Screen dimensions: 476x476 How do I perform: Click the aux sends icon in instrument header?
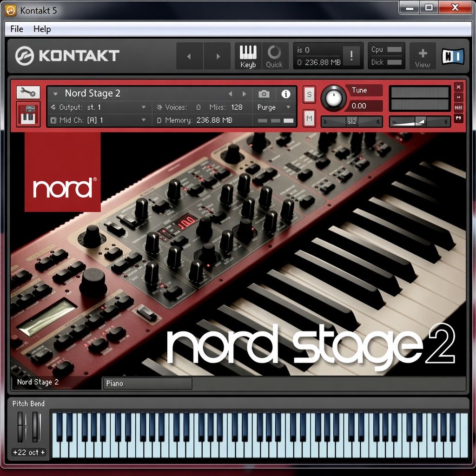coord(458,108)
